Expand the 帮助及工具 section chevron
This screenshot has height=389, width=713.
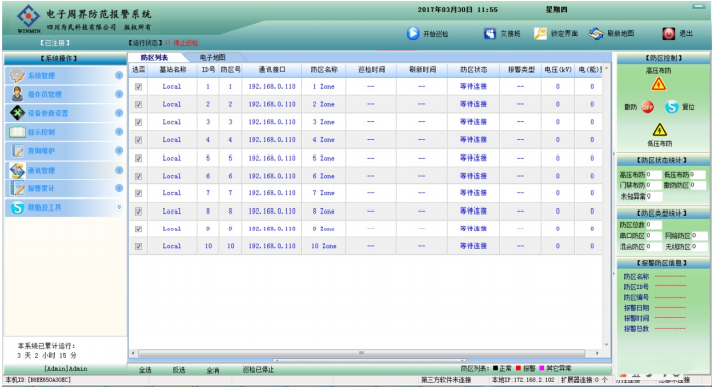point(119,207)
